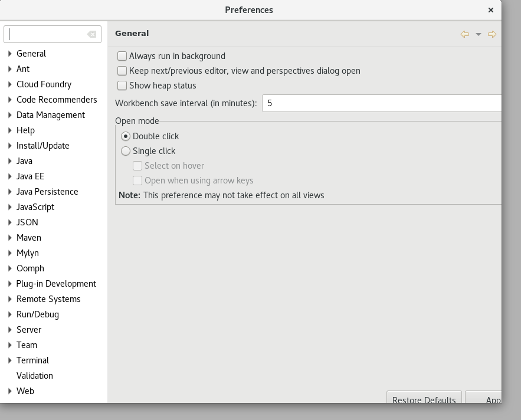
Task: Click the Restore Defaults button
Action: tap(424, 399)
